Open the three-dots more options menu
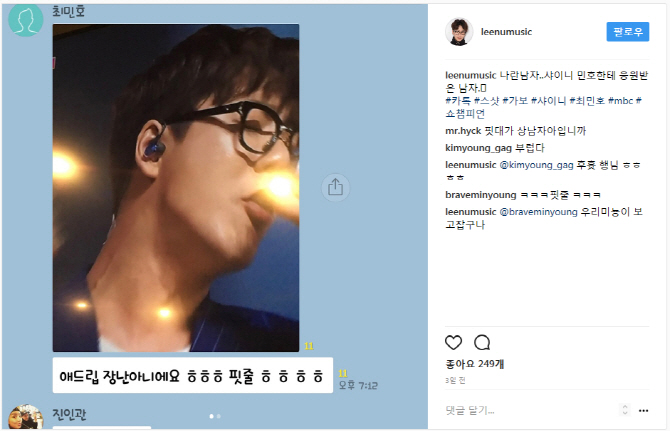Viewport: 670px width, 431px height. [x=644, y=410]
